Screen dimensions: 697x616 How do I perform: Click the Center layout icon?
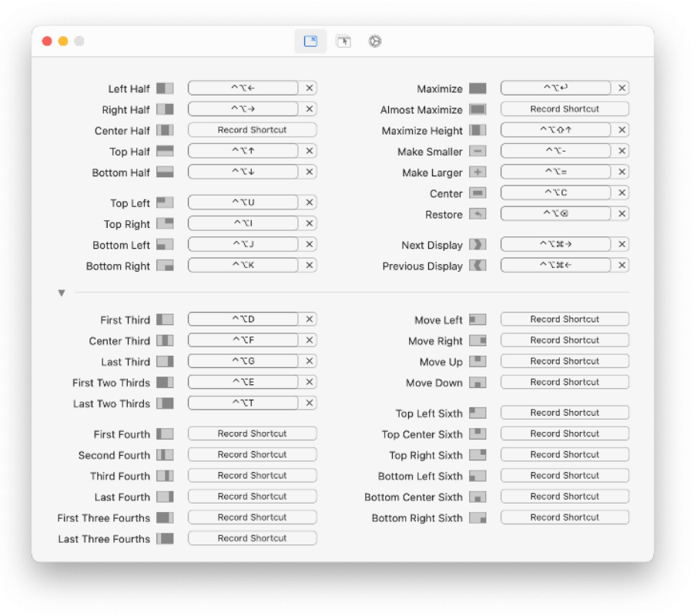(478, 193)
